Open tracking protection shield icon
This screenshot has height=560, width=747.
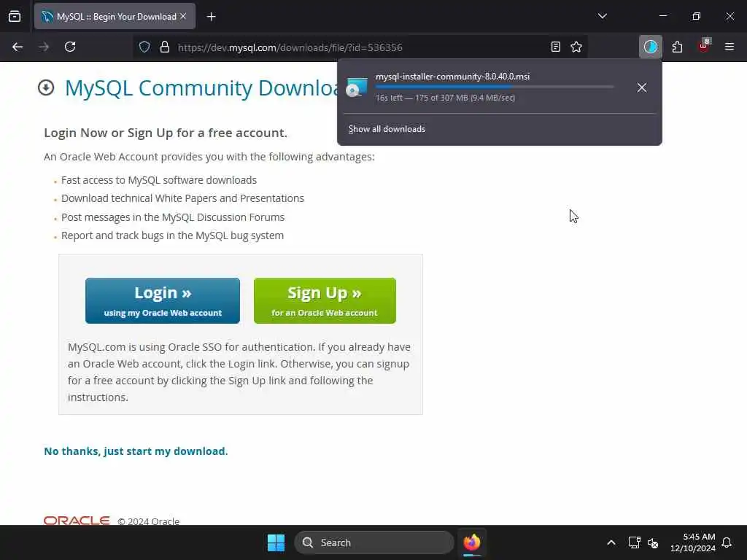pos(144,47)
